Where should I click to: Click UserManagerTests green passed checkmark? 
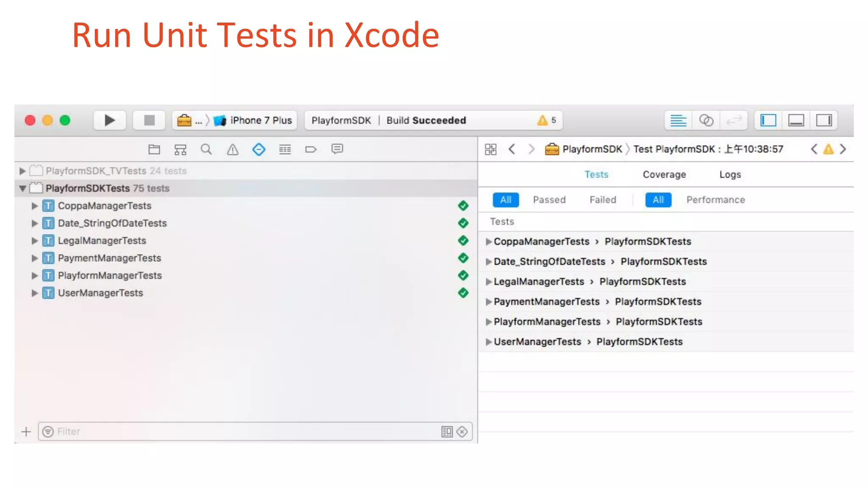463,293
